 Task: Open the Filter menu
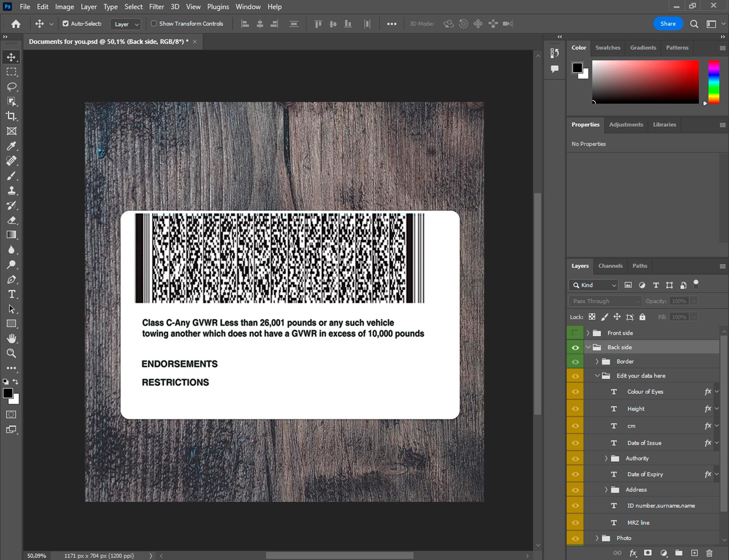pos(156,7)
